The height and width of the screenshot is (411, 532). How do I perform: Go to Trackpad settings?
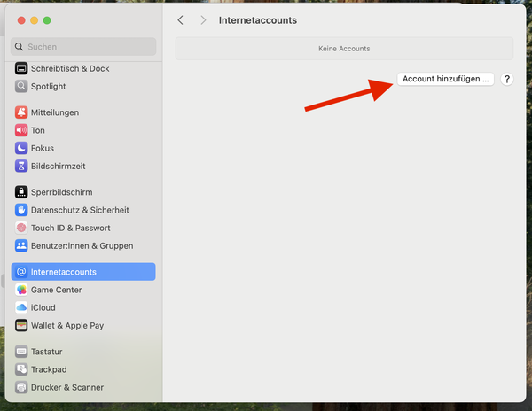49,369
